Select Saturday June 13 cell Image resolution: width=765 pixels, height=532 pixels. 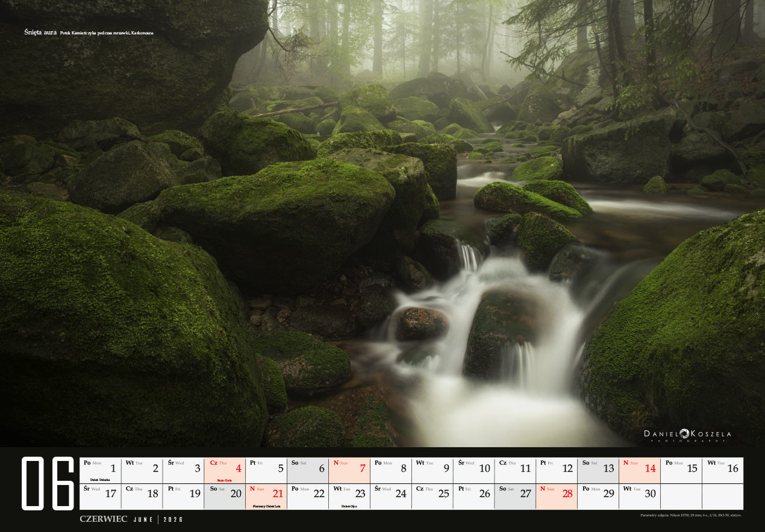tap(598, 471)
